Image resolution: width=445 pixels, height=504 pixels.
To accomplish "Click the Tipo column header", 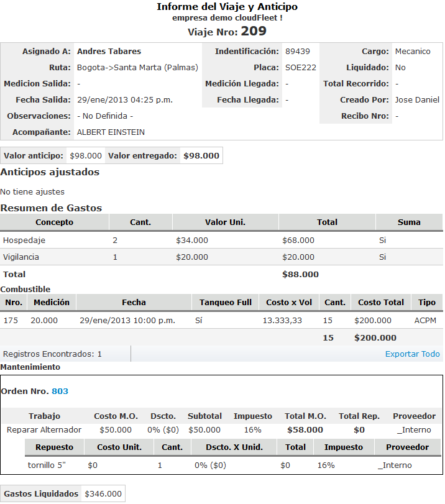I will click(x=427, y=303).
